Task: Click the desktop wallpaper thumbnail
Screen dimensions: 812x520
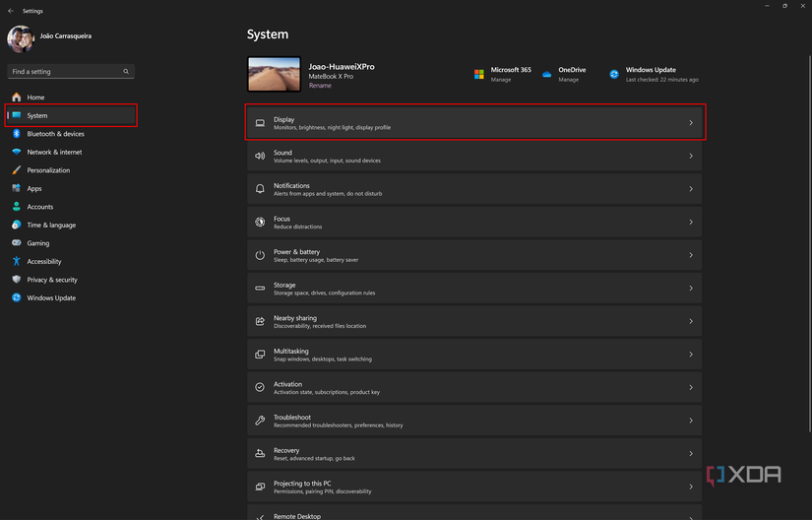Action: (274, 74)
